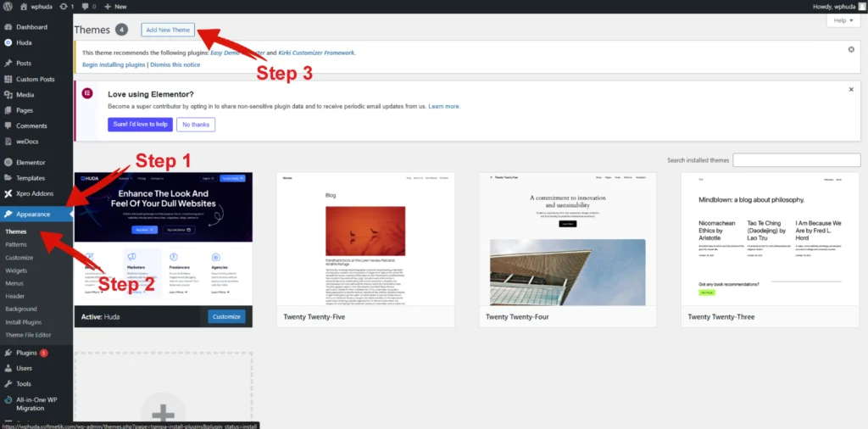Image resolution: width=868 pixels, height=429 pixels.
Task: Open Widgets submenu item
Action: click(17, 270)
